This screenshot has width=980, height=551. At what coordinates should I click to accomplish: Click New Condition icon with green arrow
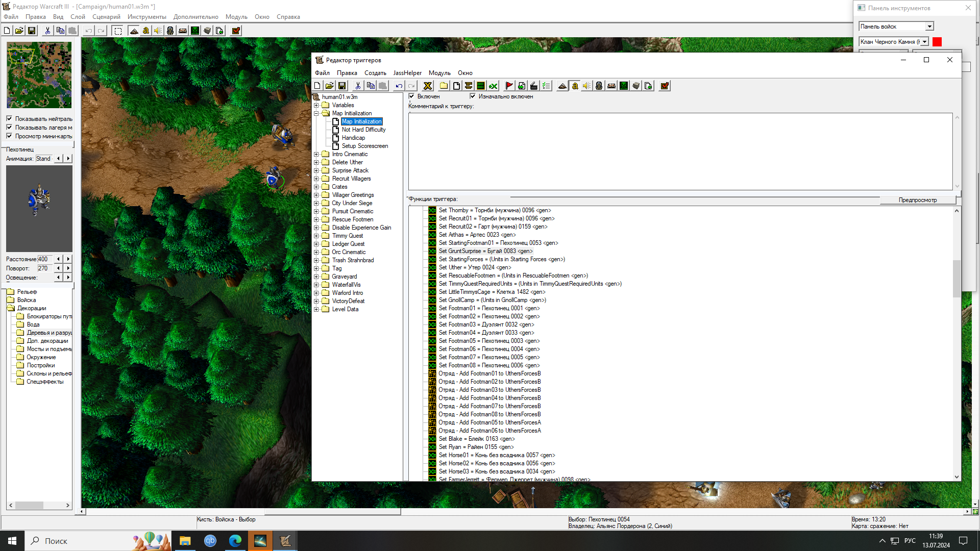tap(521, 86)
